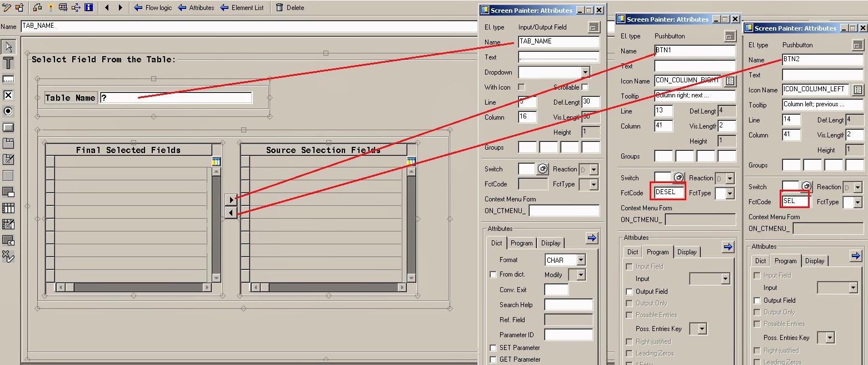
Task: Open icon search help beside ICON_COLUMN_LEFT
Action: pos(859,90)
